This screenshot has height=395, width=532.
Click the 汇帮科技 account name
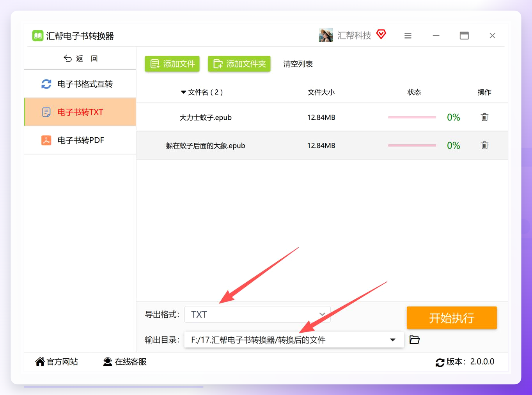click(x=354, y=35)
